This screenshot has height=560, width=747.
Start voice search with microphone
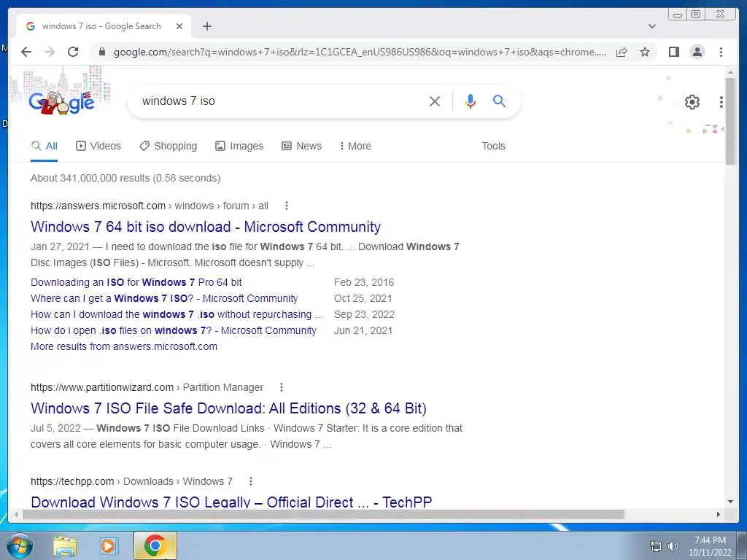(x=471, y=101)
